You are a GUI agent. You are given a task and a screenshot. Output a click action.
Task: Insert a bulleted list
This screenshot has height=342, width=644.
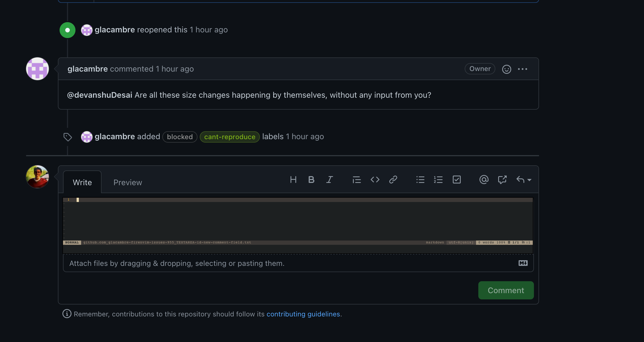pyautogui.click(x=420, y=180)
